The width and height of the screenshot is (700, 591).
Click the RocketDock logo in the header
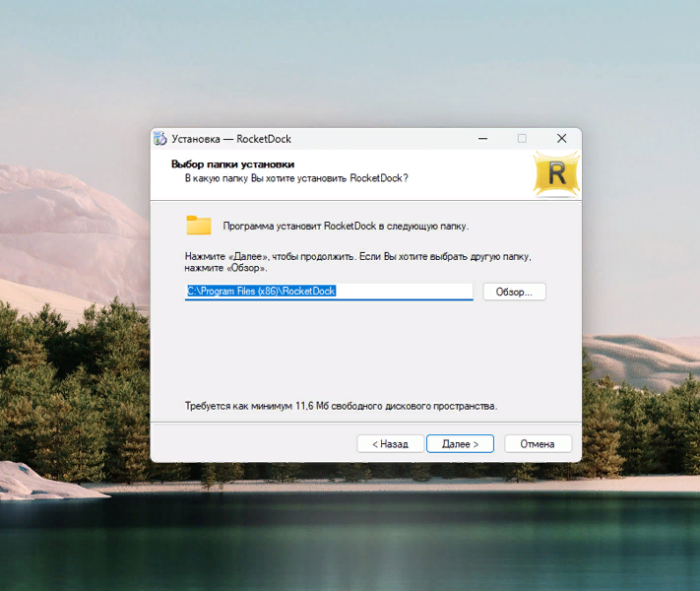(x=556, y=174)
